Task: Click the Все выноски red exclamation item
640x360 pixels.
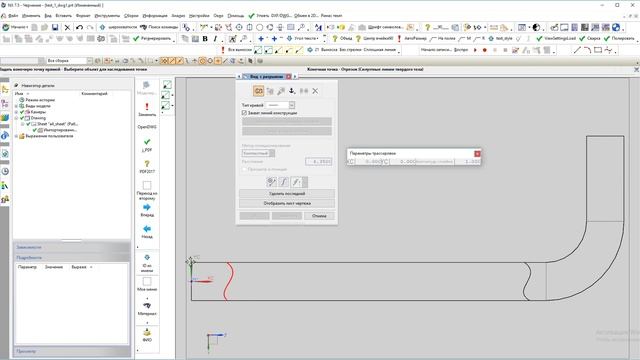Action: (x=235, y=50)
